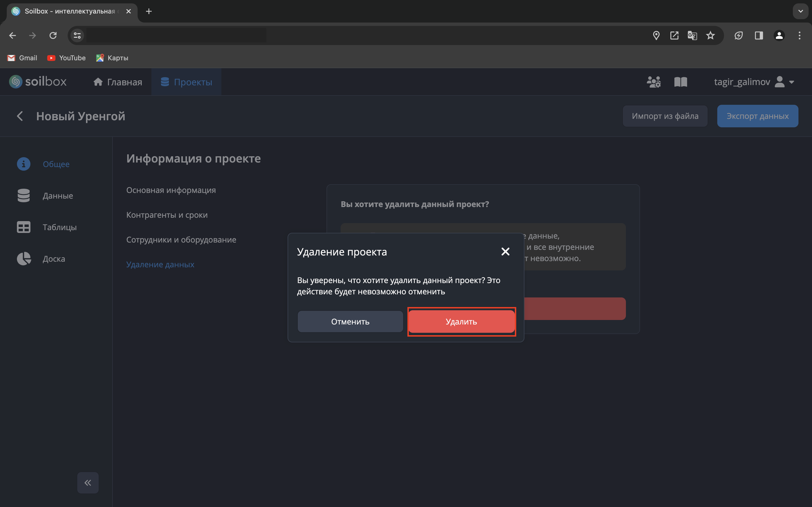
Task: Open Chrome tab search dropdown arrow
Action: click(x=800, y=11)
